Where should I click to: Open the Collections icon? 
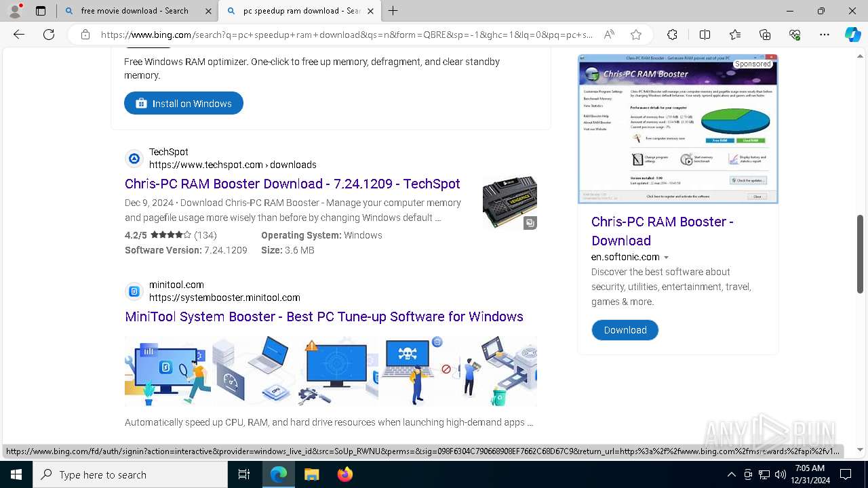[x=765, y=35]
